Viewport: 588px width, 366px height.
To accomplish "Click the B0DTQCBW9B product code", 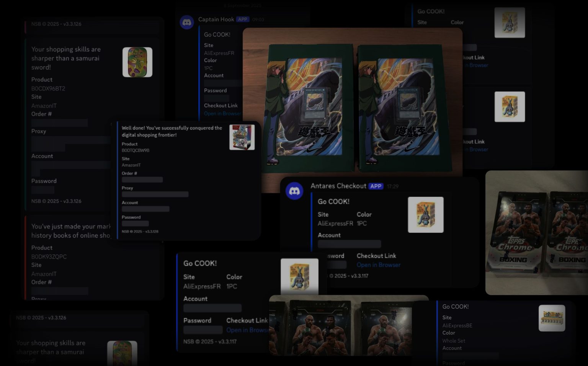I will [x=136, y=150].
